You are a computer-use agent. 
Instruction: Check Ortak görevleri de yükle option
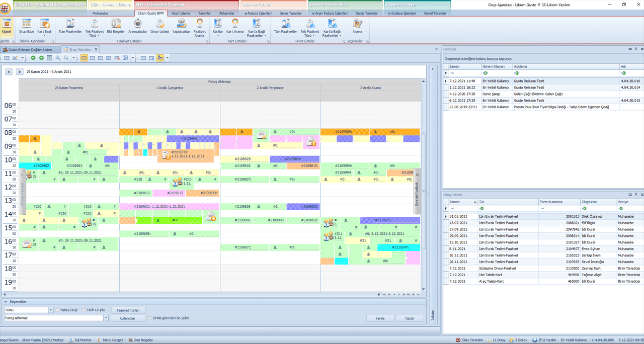[x=150, y=318]
